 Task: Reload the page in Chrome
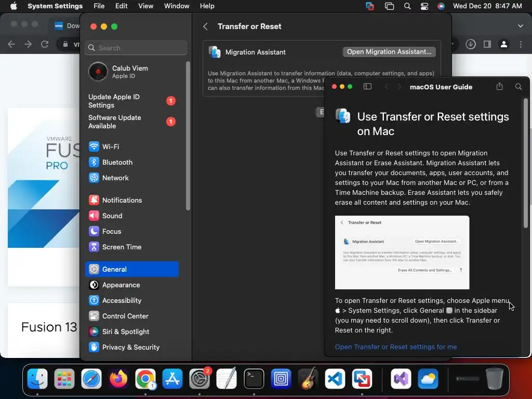point(45,44)
